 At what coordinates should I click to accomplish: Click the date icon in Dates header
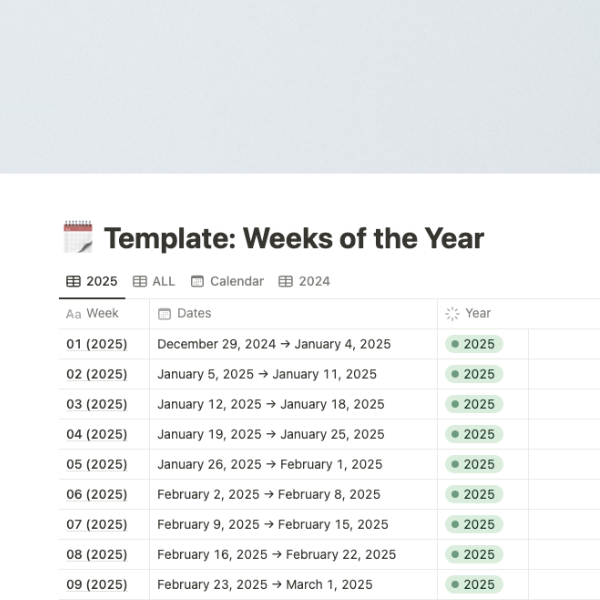165,313
